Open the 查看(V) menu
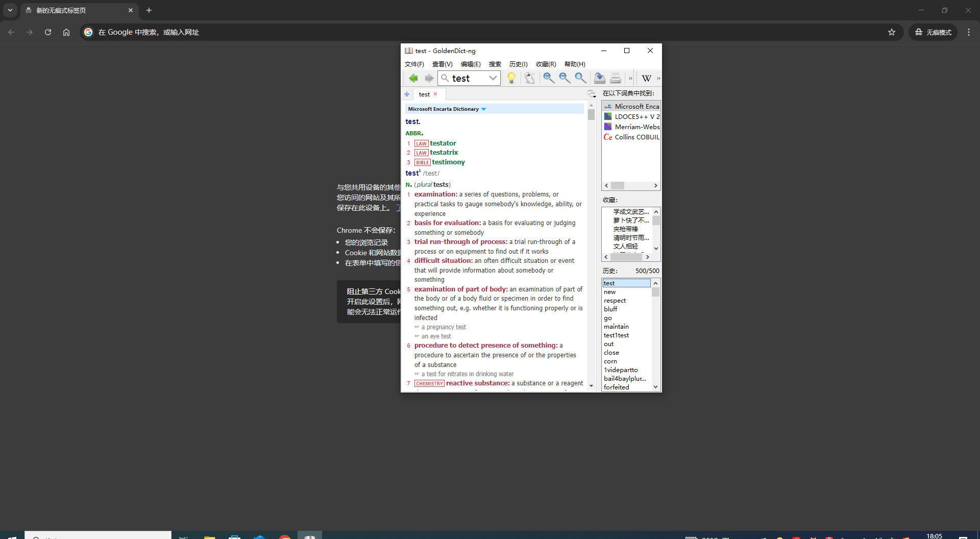This screenshot has height=539, width=980. click(x=442, y=64)
